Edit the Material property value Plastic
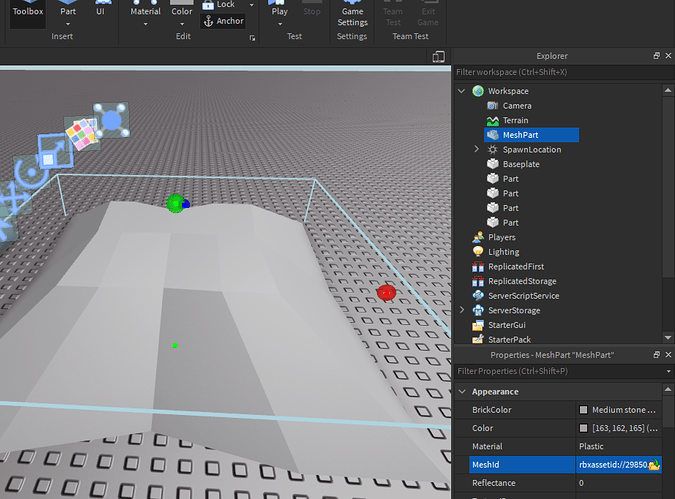The width and height of the screenshot is (675, 499). pyautogui.click(x=619, y=446)
